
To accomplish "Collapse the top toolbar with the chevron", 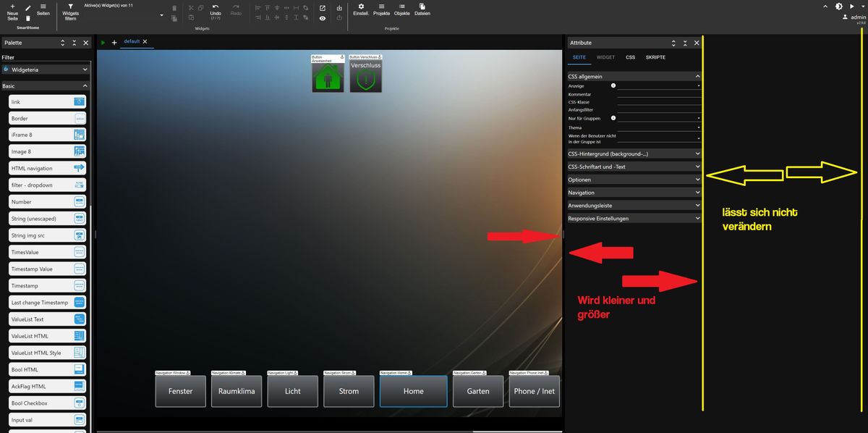I will [x=824, y=7].
